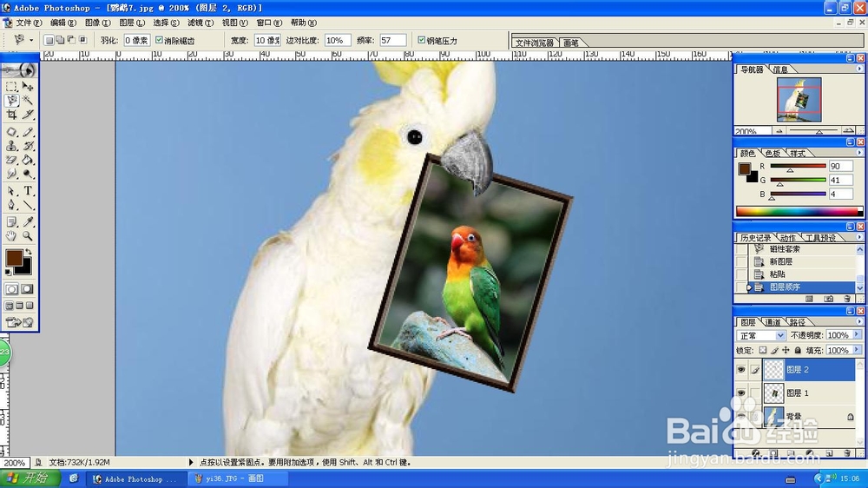The width and height of the screenshot is (868, 488).
Task: Open Navigator panel flyout menu arrow
Action: tap(859, 69)
